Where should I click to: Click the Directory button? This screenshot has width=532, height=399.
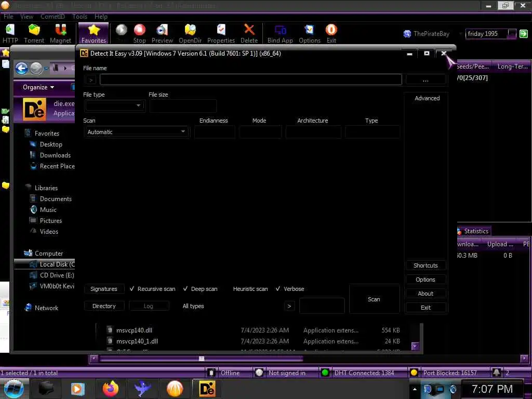104,306
